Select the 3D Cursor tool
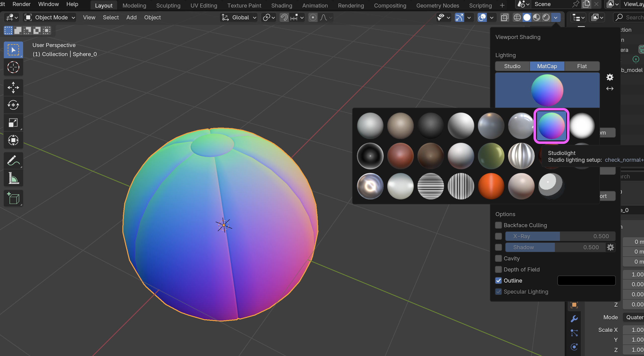The image size is (644, 356). coord(13,67)
